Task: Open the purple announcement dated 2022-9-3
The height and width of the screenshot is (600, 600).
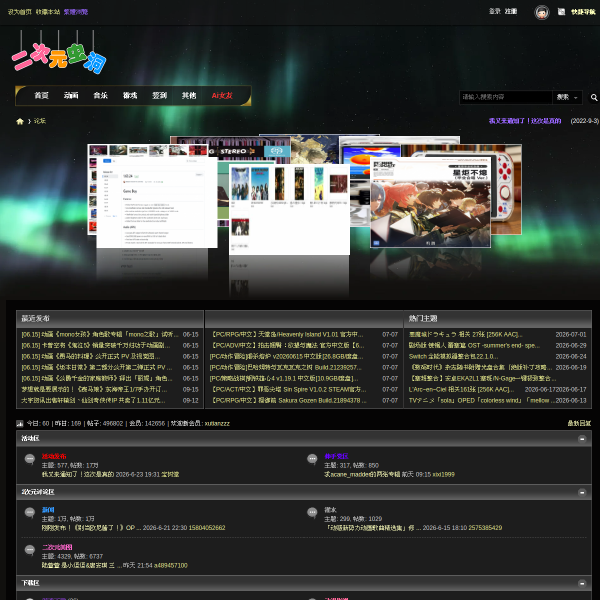Action: click(x=525, y=121)
